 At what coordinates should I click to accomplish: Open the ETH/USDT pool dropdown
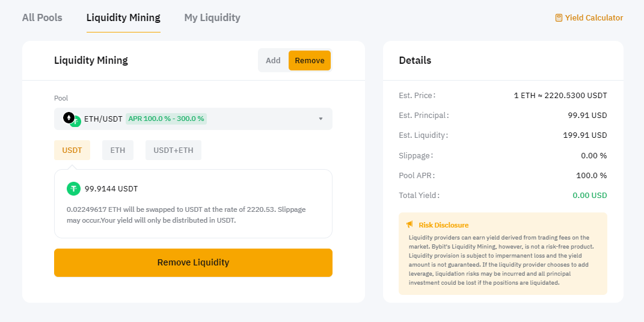click(x=192, y=119)
